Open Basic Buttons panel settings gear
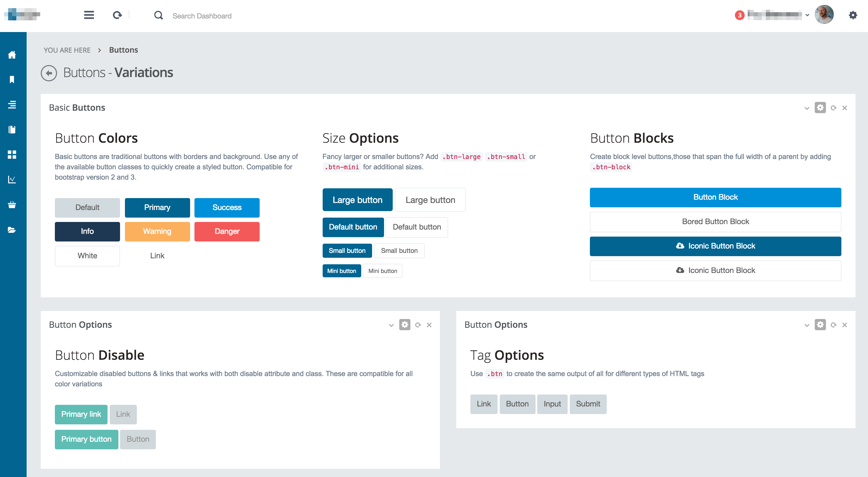The width and height of the screenshot is (868, 477). 820,108
